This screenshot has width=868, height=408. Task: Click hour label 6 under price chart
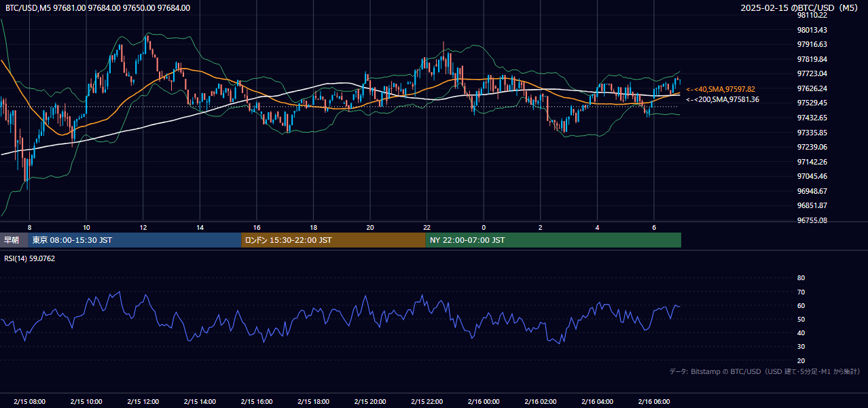(654, 227)
